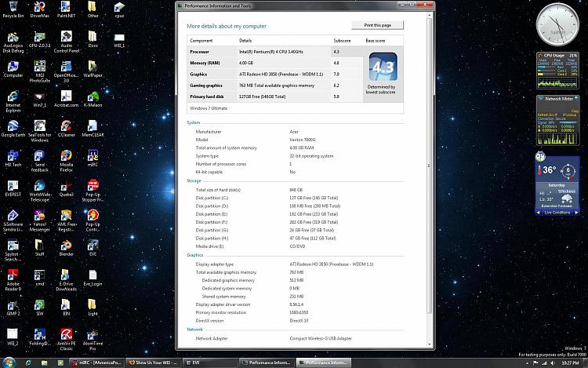Click the Processor row in score table
The image size is (588, 368).
pos(274,52)
